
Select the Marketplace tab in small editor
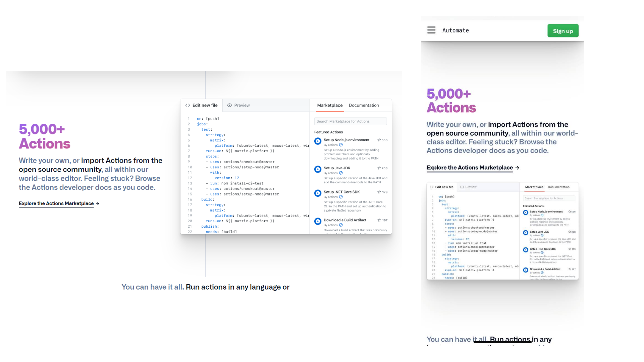point(534,187)
